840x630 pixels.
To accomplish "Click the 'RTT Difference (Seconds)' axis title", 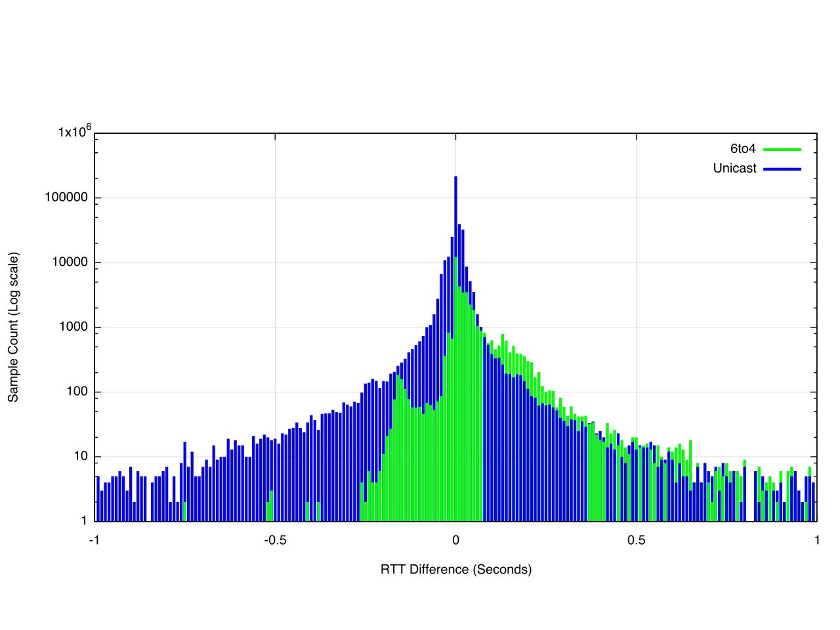I will point(456,569).
